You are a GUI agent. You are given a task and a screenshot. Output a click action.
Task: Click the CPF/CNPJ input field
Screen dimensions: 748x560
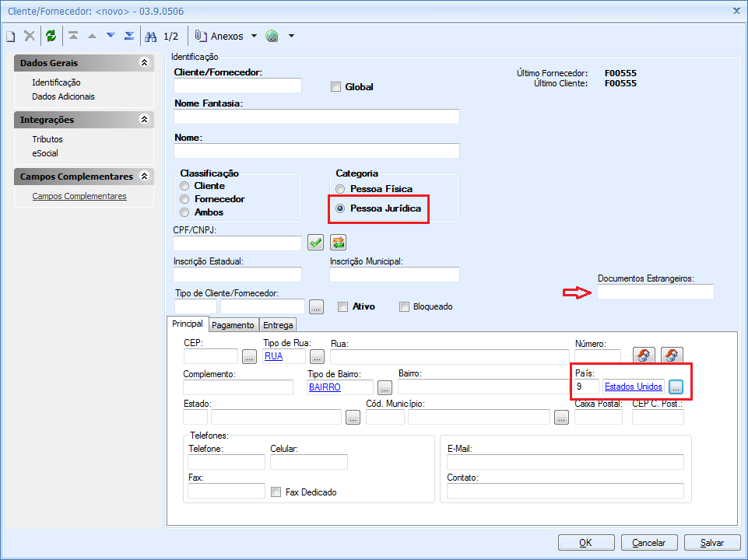coord(237,243)
